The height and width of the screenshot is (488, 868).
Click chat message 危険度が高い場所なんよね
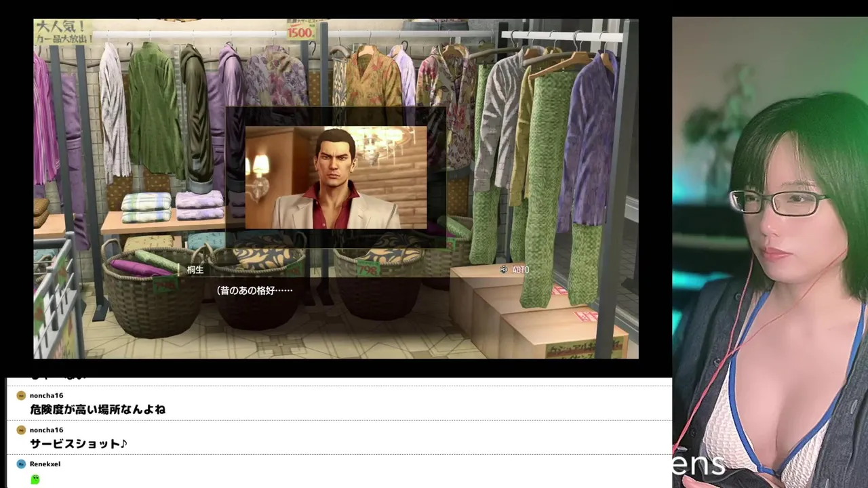point(98,409)
